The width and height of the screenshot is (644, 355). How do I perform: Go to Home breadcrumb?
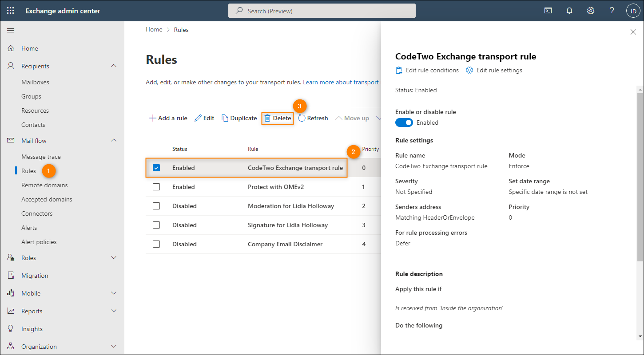click(154, 29)
